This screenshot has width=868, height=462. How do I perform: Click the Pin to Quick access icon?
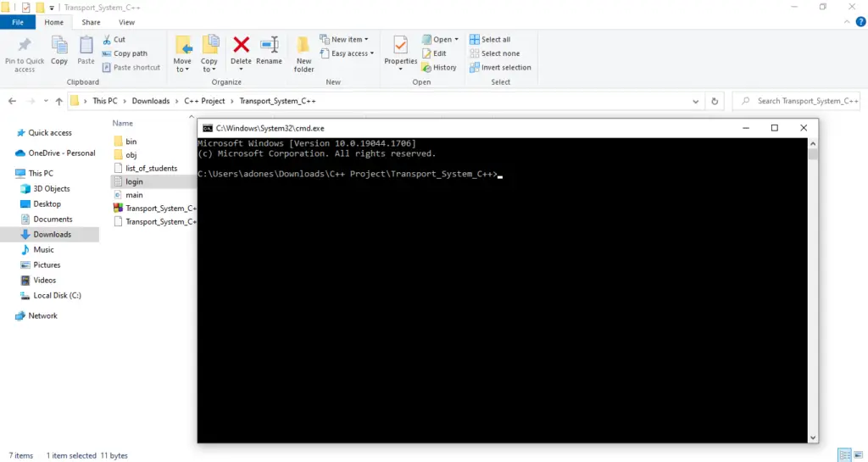tap(25, 46)
